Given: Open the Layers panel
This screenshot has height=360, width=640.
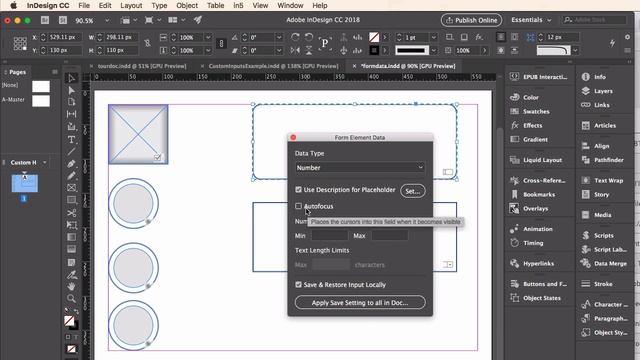Looking at the screenshot, I should click(598, 91).
